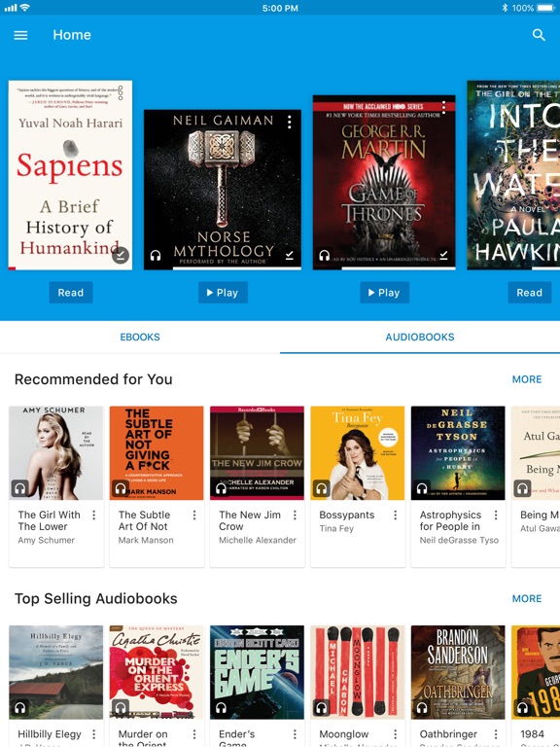Click headphones badge on Bossypants cover
This screenshot has height=747, width=560.
(x=322, y=488)
